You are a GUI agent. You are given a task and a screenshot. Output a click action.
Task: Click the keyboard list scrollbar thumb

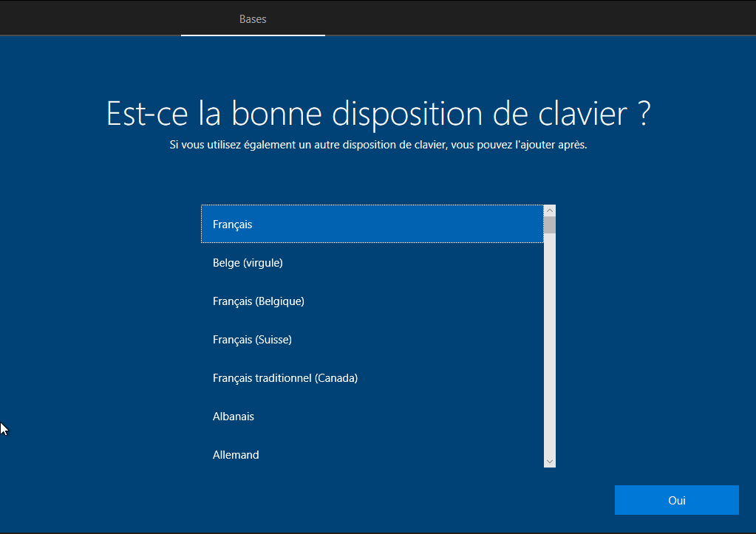(550, 225)
